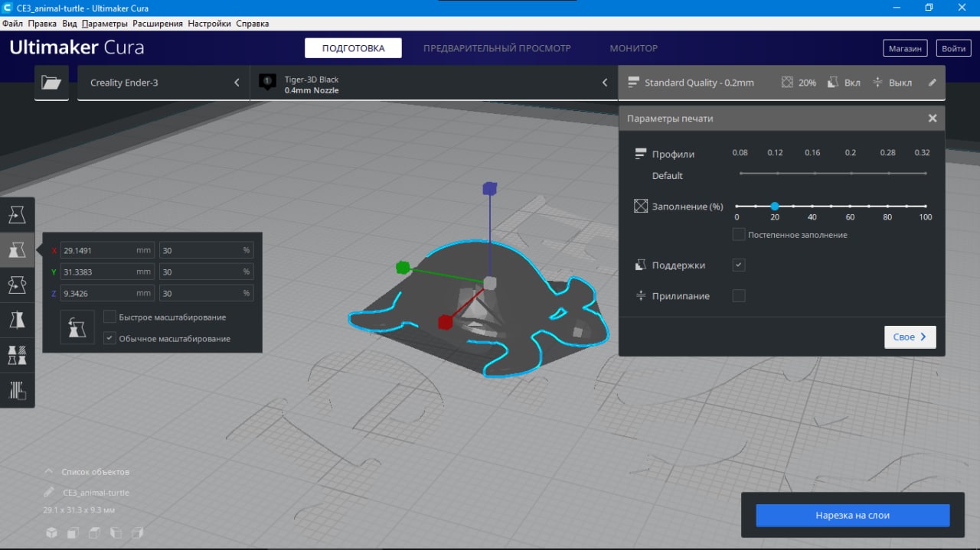The height and width of the screenshot is (550, 980).
Task: Select CE3_animal-turtle in object list
Action: pyautogui.click(x=96, y=493)
